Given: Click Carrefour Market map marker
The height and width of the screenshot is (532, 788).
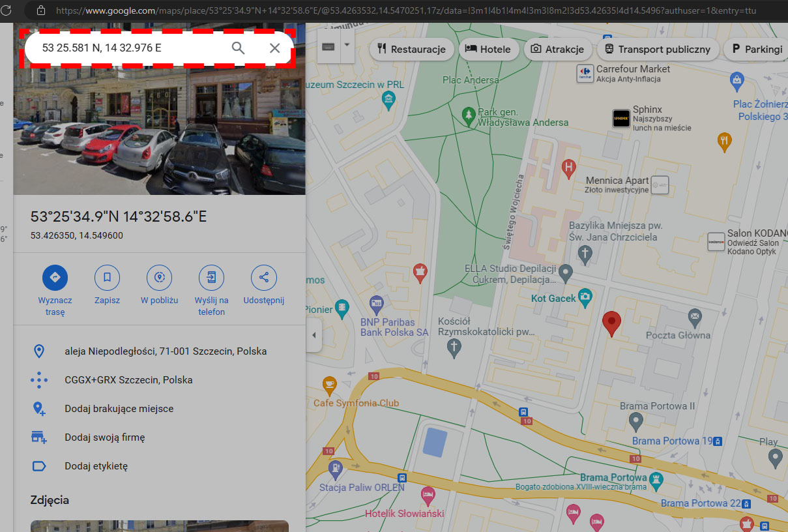Looking at the screenshot, I should (x=584, y=73).
